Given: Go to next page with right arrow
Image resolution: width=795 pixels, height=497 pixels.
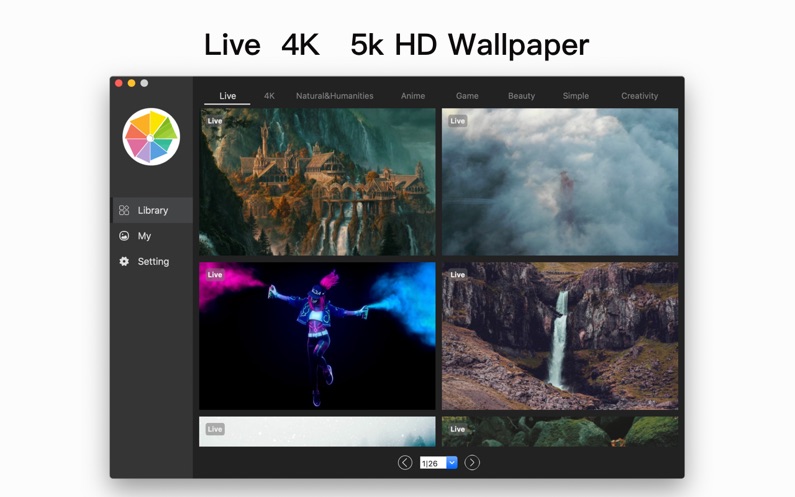Looking at the screenshot, I should [472, 462].
